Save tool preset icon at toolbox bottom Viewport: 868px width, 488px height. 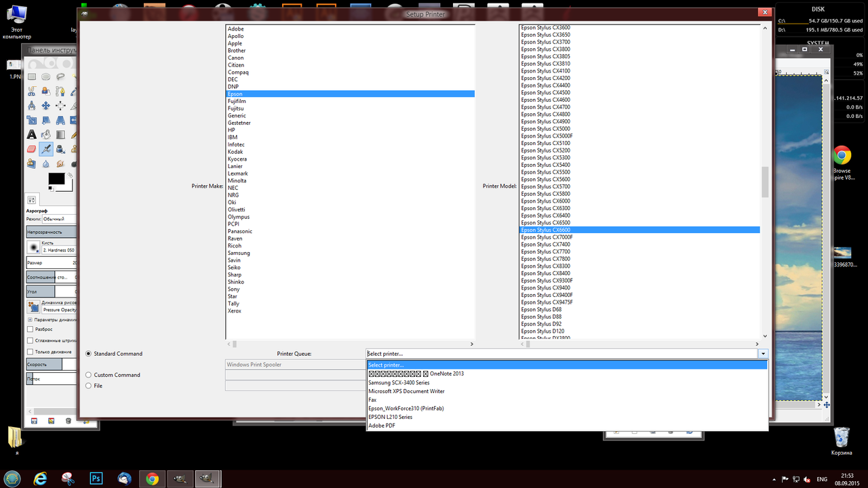(x=34, y=421)
